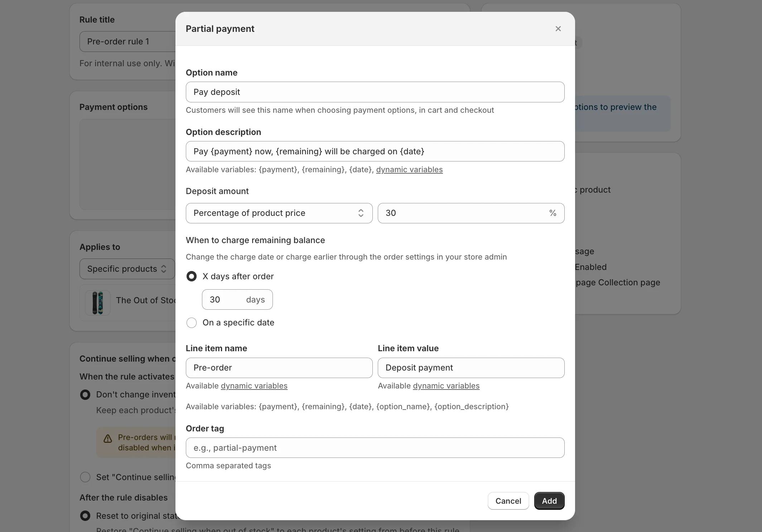Click the Add button
762x532 pixels.
[549, 500]
